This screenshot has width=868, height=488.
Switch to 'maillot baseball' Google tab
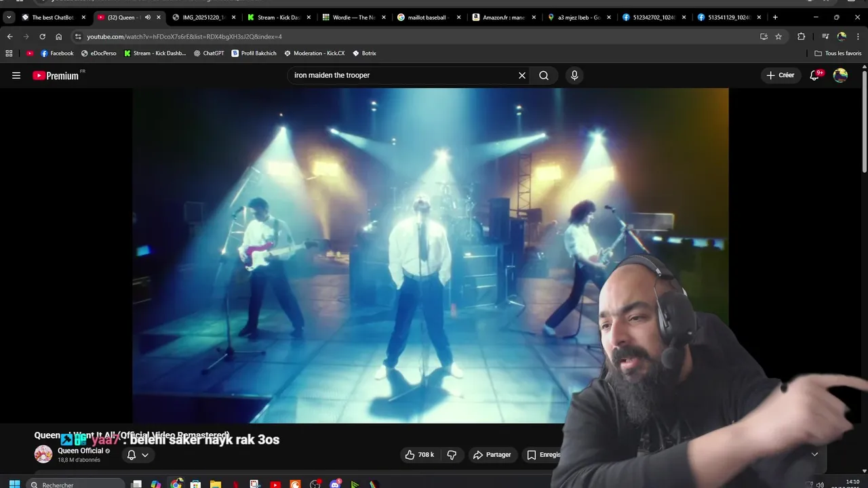429,17
